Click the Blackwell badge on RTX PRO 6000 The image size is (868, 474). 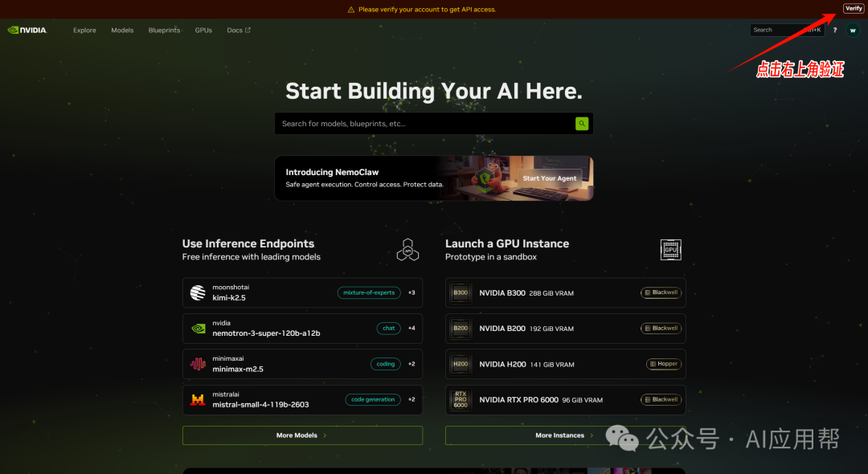click(x=661, y=399)
